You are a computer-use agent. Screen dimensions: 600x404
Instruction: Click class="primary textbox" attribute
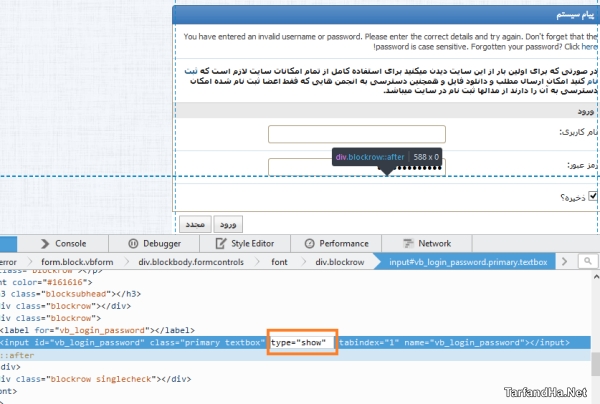[x=207, y=342]
